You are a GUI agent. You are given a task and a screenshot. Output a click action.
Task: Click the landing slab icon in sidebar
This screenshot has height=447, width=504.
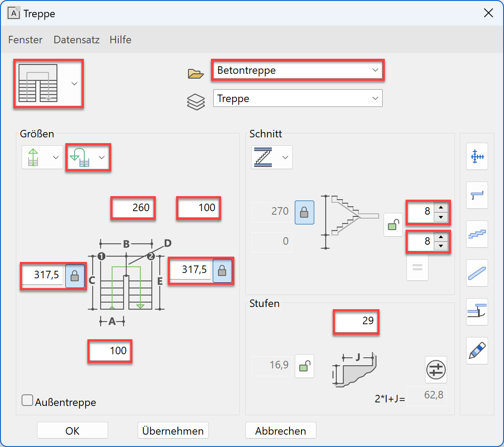477,195
